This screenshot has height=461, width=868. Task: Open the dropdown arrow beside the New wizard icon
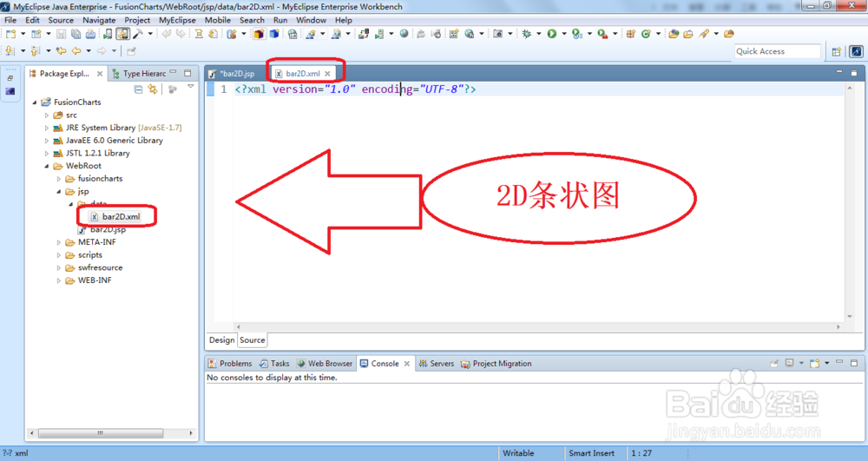tap(23, 34)
